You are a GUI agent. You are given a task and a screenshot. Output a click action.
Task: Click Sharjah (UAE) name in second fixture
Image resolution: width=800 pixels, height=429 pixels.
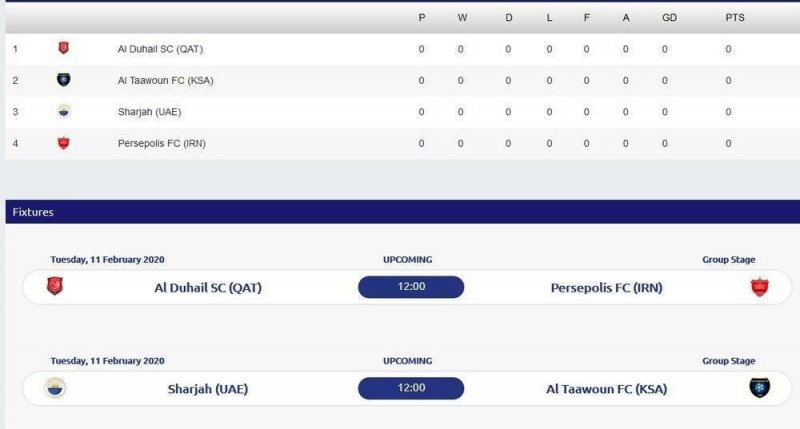pos(207,389)
